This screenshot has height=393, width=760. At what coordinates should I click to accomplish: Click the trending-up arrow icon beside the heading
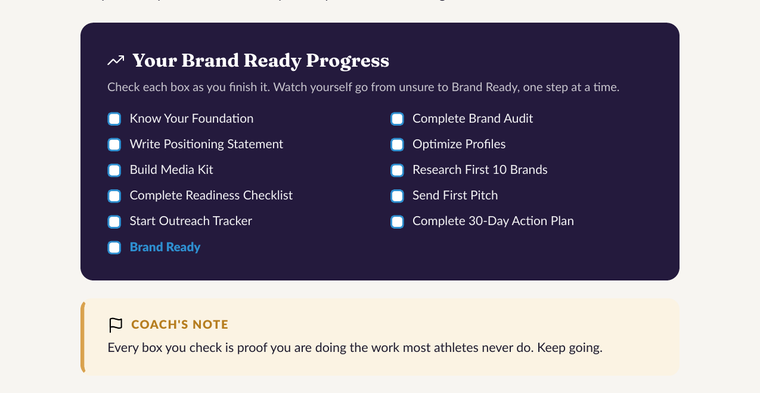tap(116, 61)
